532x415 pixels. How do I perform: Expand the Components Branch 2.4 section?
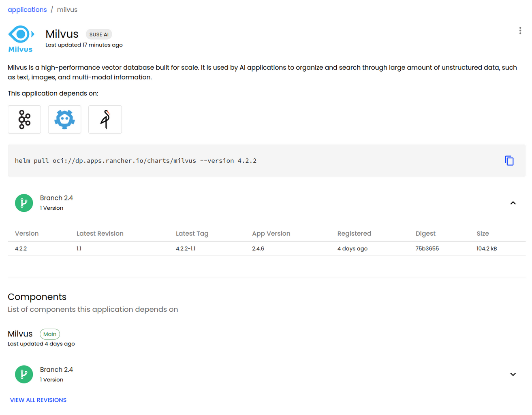click(x=513, y=375)
